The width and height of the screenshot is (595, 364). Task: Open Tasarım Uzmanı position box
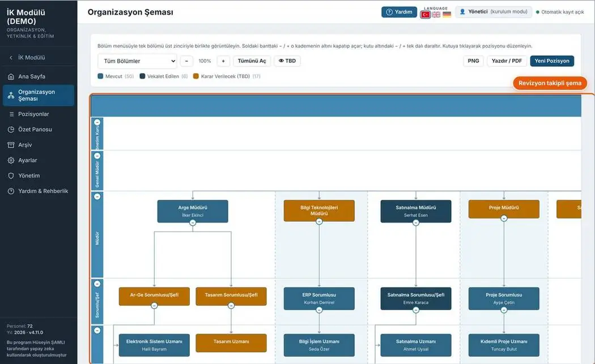(231, 342)
